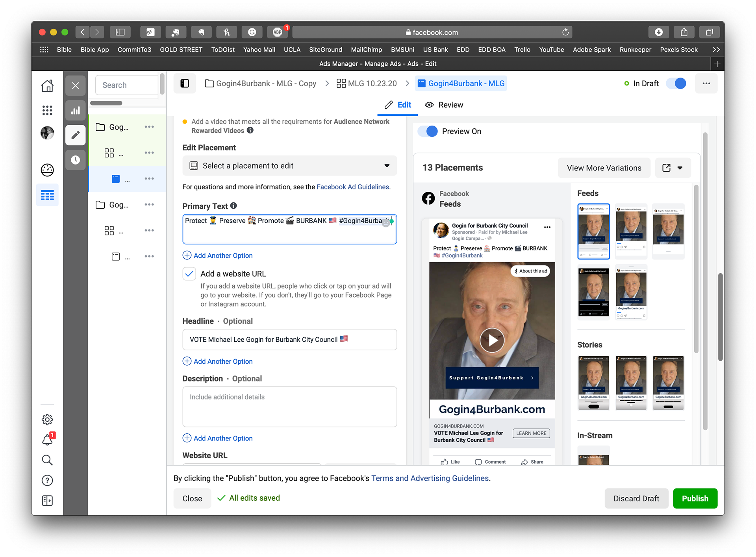Show more bookmarks with the chevron

point(716,50)
